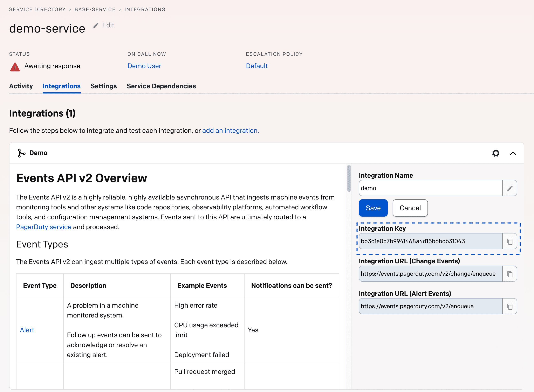Open the Default escalation policy
Viewport: 534px width, 392px height.
[x=257, y=66]
